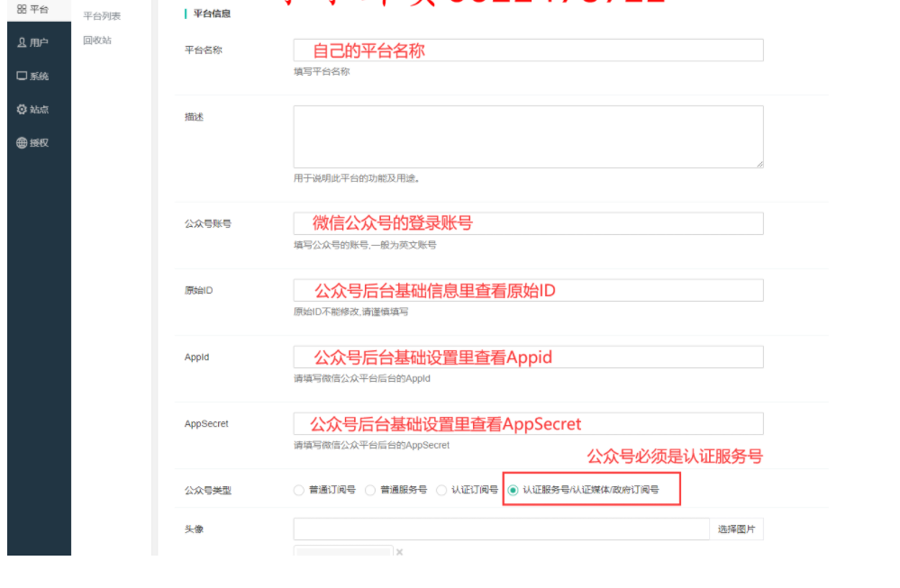Click the 公众号类型 field label
The height and width of the screenshot is (588, 900).
pyautogui.click(x=208, y=491)
